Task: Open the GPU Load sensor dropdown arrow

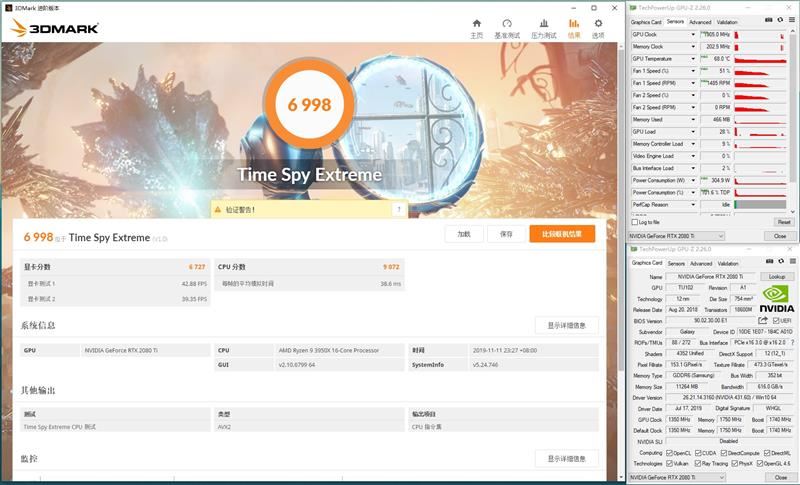Action: 693,132
